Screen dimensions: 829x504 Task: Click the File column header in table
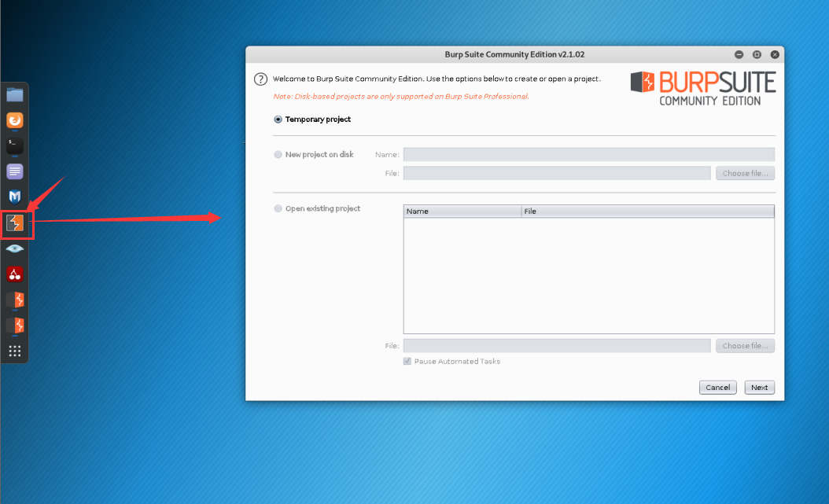647,212
